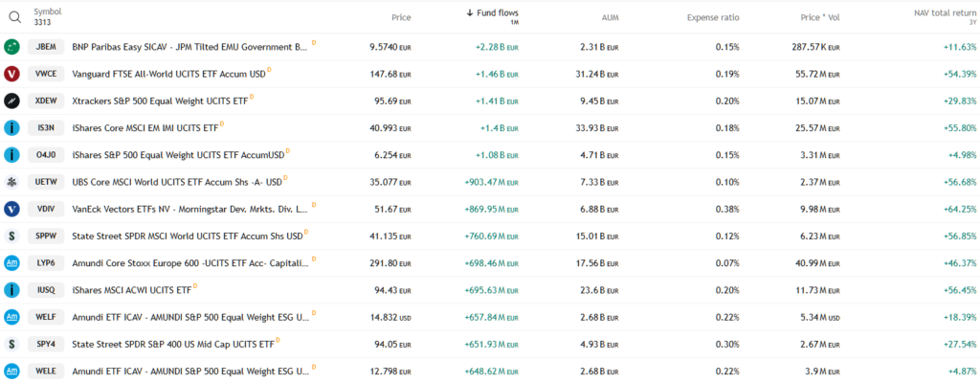Click the BNP Paribas JBEM logo icon
Viewport: 980px width, 383px height.
click(x=12, y=47)
